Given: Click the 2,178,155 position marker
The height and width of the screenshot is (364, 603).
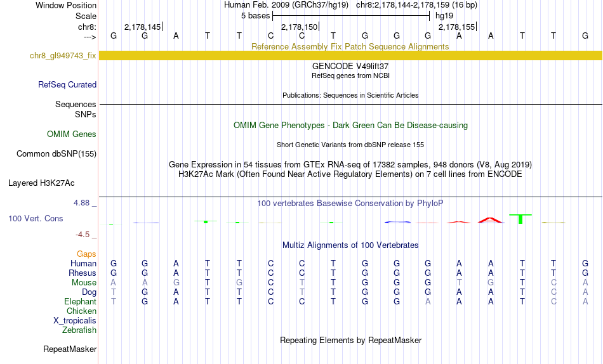Looking at the screenshot, I should click(x=457, y=27).
